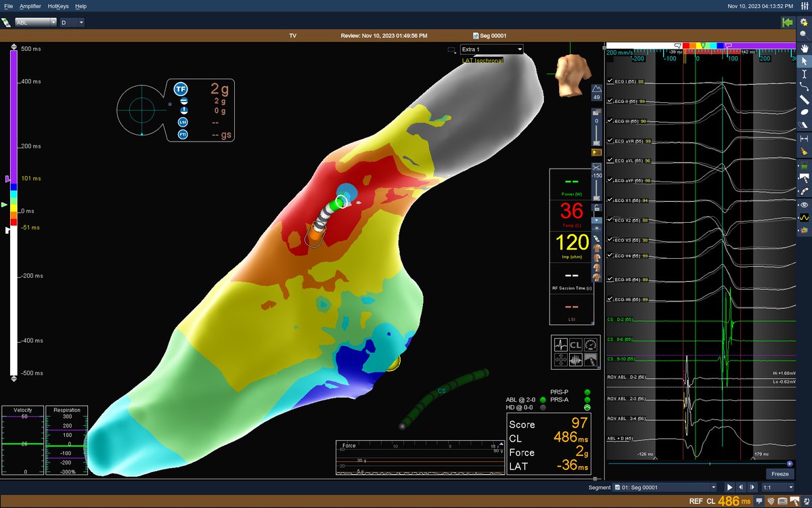
Task: Open the colorful map palette tool
Action: (804, 231)
